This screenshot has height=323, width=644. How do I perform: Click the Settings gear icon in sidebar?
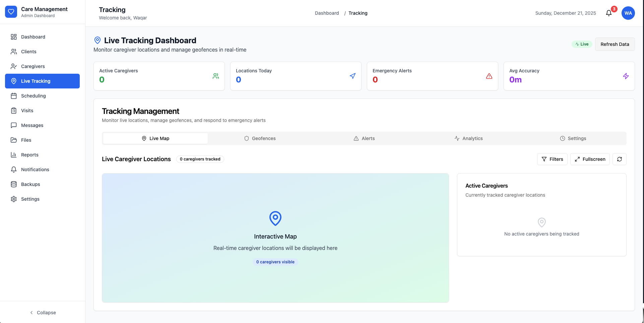click(13, 199)
